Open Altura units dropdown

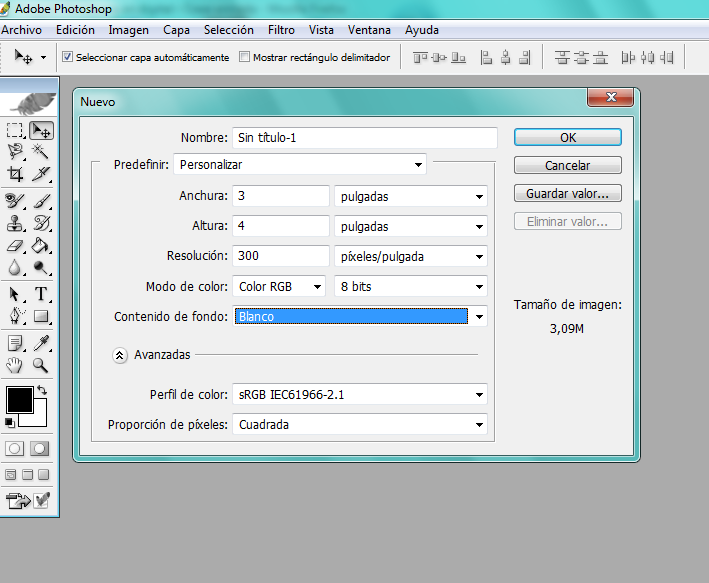411,226
